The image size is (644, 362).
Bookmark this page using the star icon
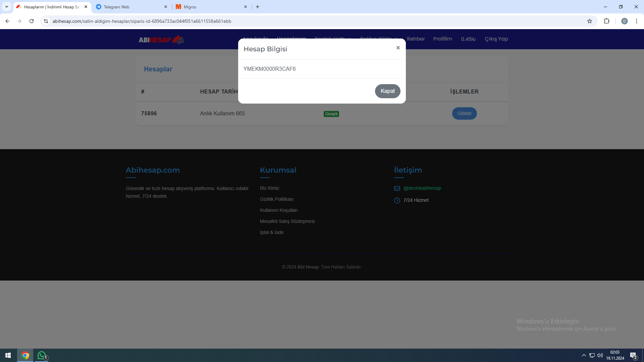[590, 21]
